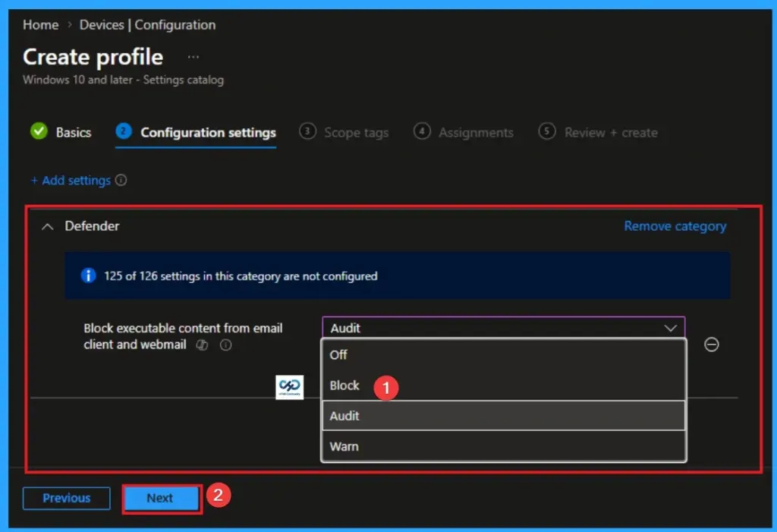
Task: Click the Previous button
Action: [66, 498]
